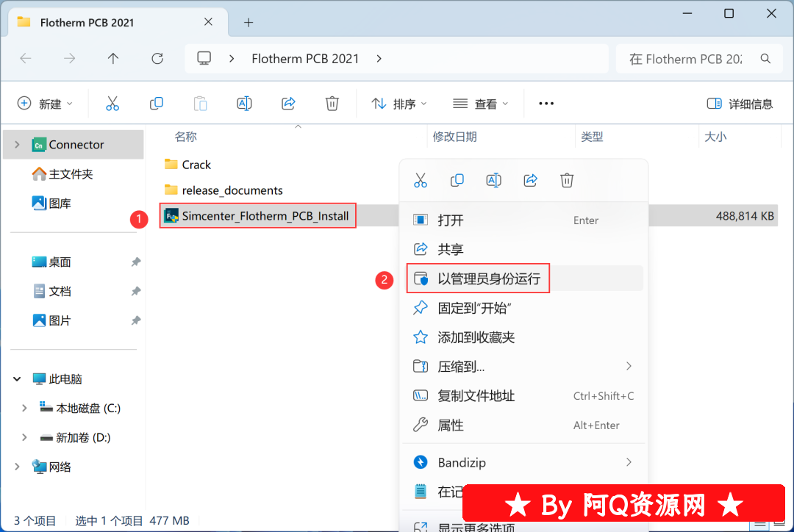Click the pin icon beside 桌面
This screenshot has width=794, height=532.
(x=136, y=262)
